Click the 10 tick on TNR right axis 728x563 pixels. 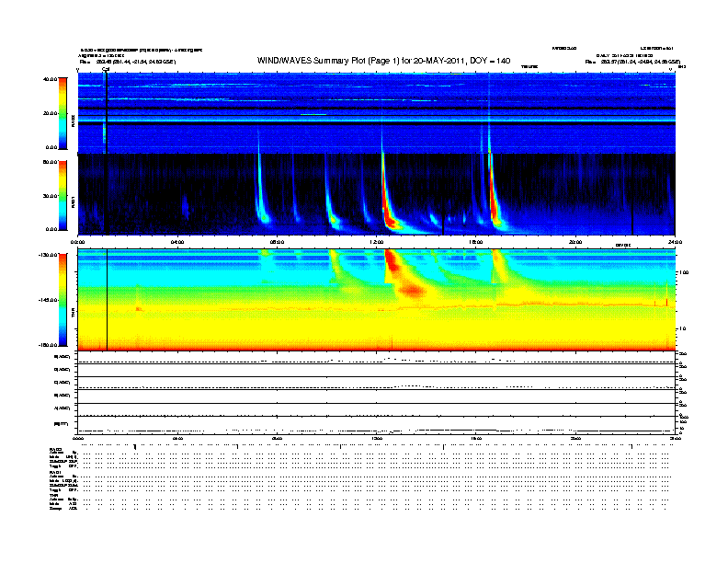click(684, 329)
